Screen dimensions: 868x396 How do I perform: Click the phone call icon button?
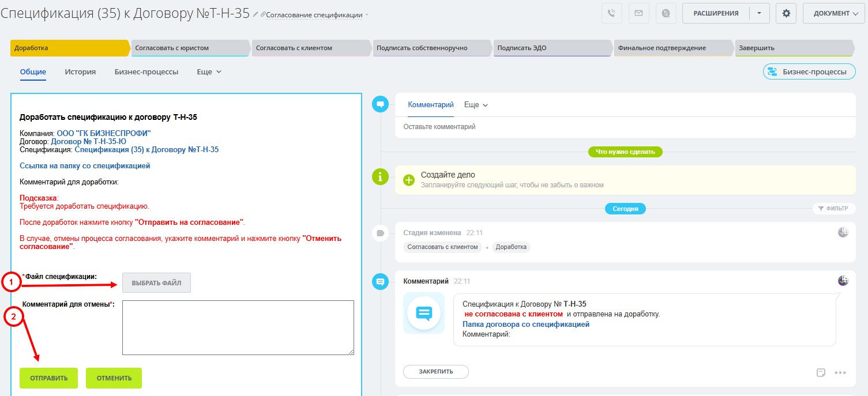612,13
